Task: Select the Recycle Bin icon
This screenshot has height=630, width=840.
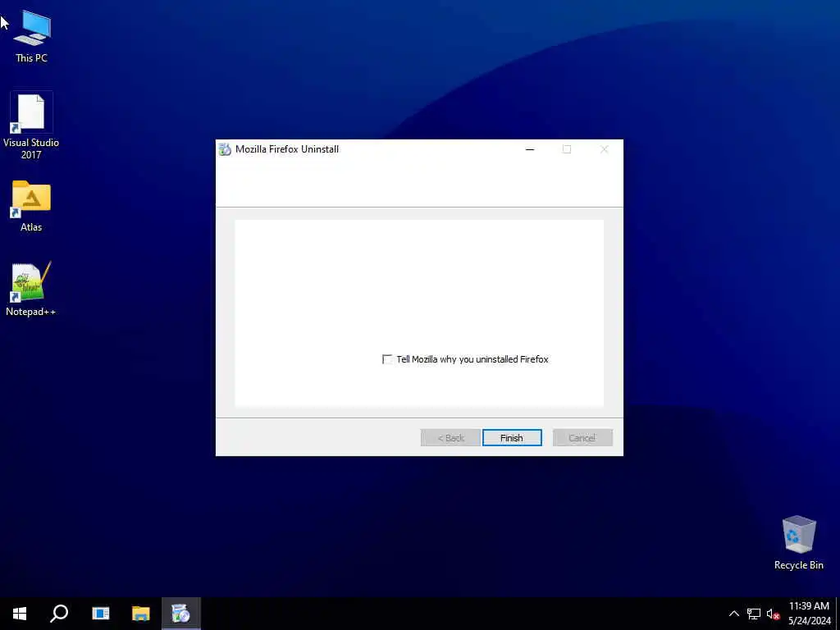Action: tap(798, 542)
